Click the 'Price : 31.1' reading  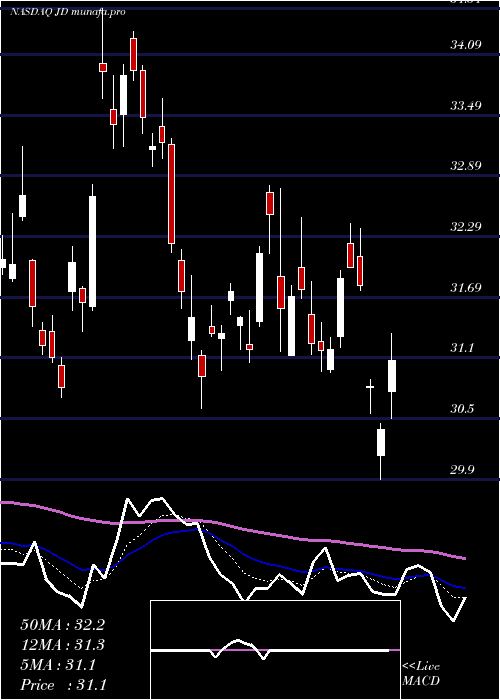tap(63, 685)
